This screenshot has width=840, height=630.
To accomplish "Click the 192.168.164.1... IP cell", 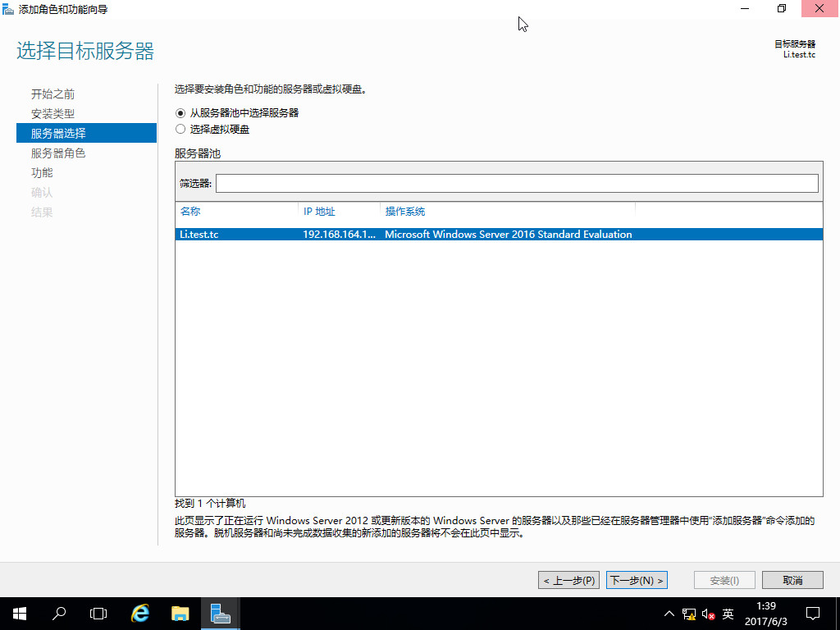I will point(339,234).
